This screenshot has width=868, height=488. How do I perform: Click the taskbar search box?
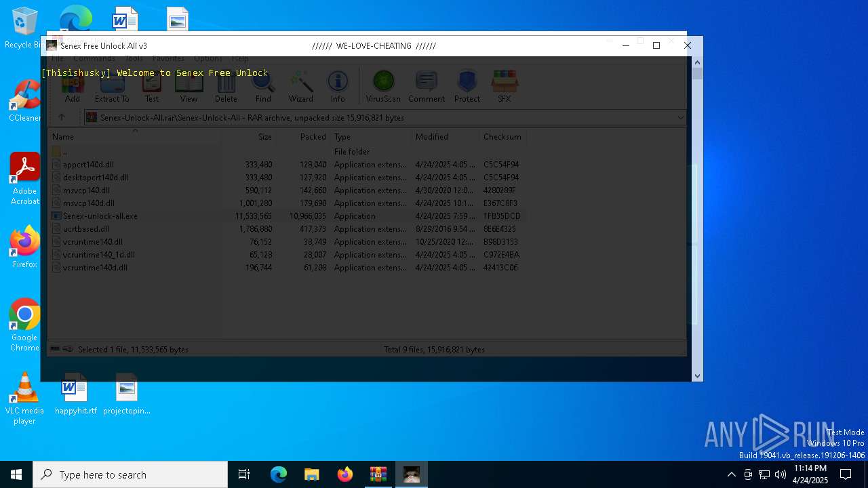point(130,474)
